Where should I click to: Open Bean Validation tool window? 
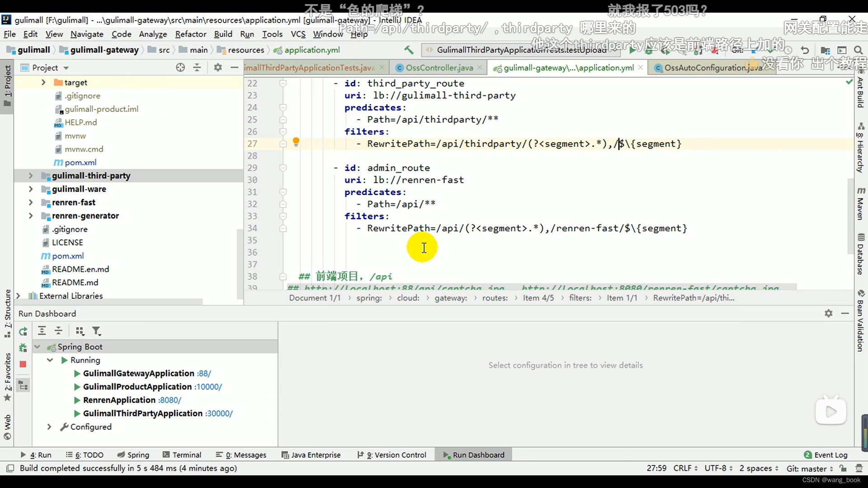pos(861,321)
